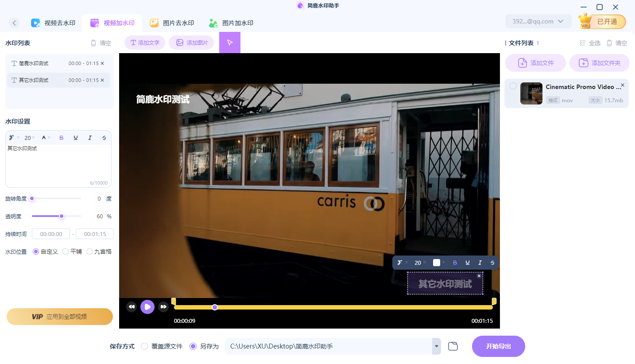
Task: Toggle italic in watermark settings panel
Action: pos(90,138)
